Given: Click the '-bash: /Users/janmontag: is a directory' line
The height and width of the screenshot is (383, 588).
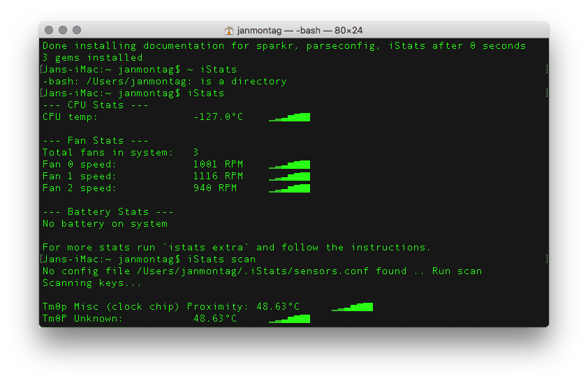Looking at the screenshot, I should point(165,82).
